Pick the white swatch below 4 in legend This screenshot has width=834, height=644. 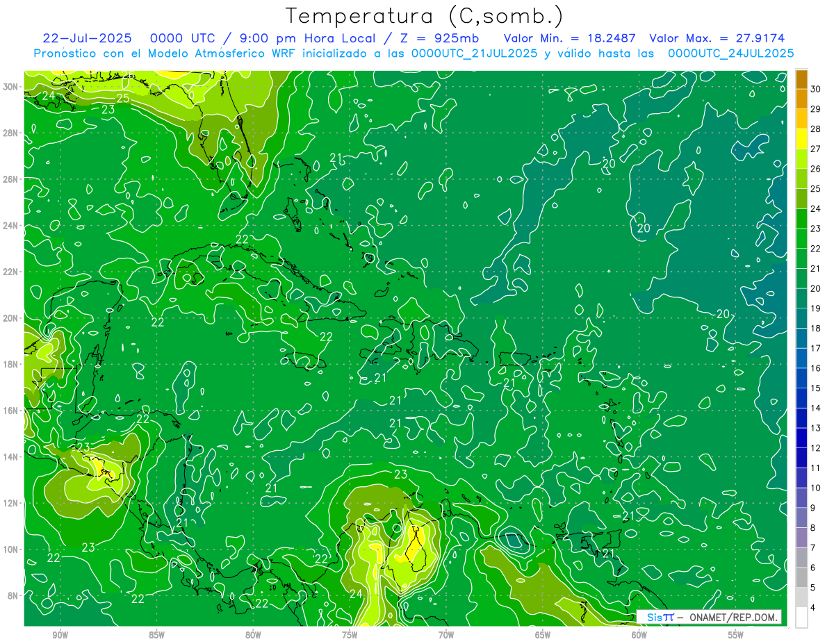801,618
